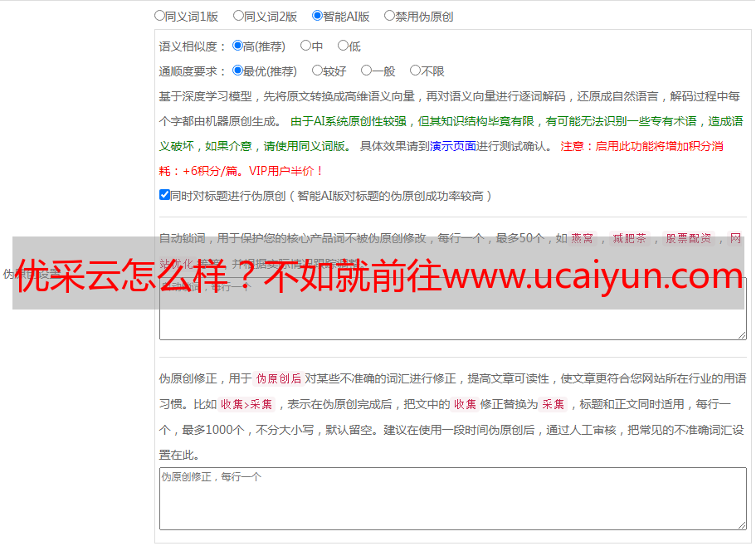
Task: Set 通顺度要求 to 较好
Action: click(x=317, y=71)
